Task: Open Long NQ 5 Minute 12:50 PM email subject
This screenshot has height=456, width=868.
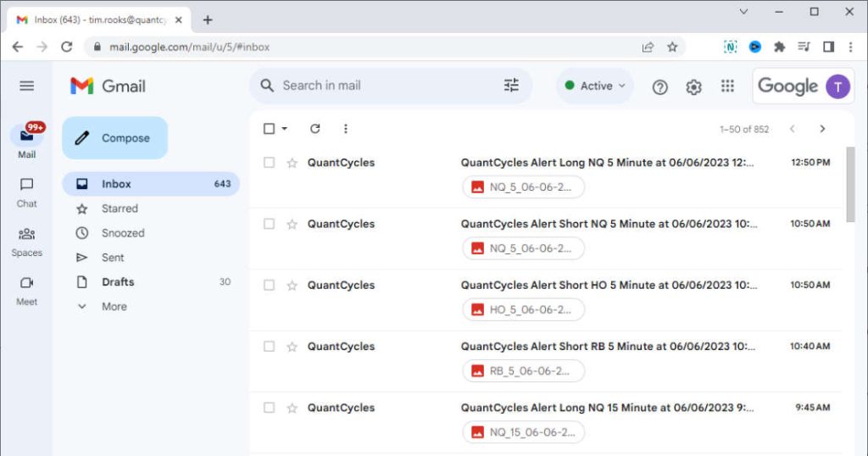Action: click(x=607, y=163)
